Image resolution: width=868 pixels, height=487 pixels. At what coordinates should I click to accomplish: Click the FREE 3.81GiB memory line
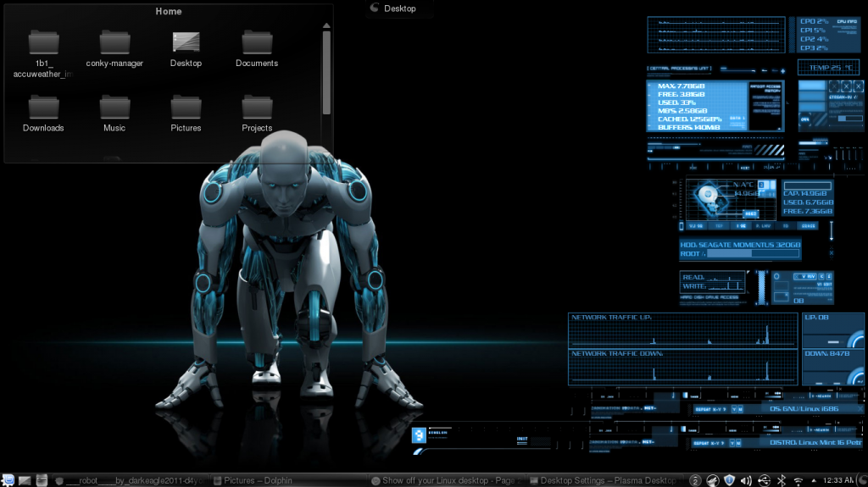681,95
